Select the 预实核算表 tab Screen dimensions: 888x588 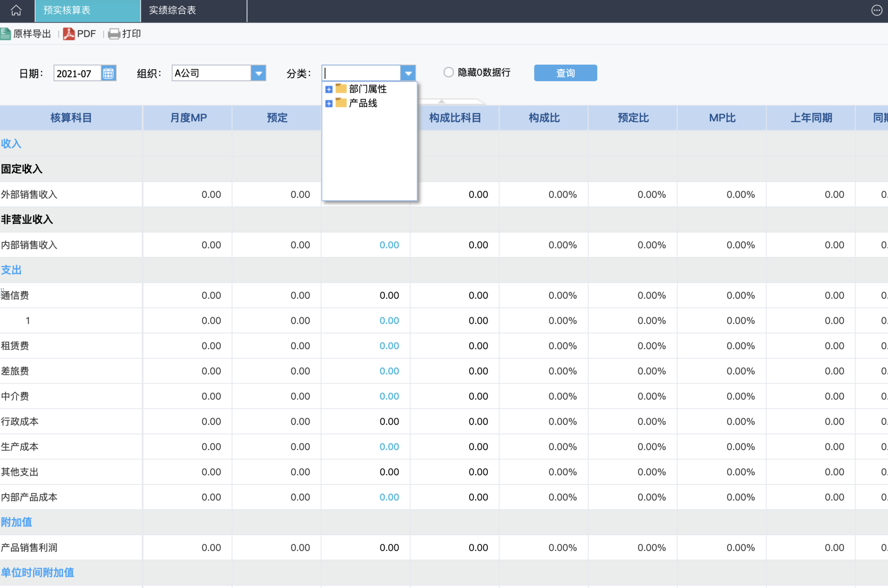click(x=67, y=10)
